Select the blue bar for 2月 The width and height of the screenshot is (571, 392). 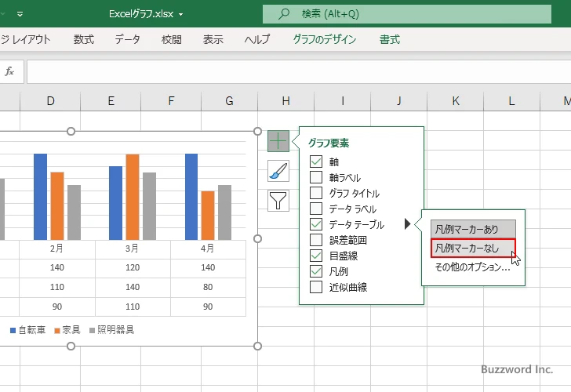click(x=41, y=197)
